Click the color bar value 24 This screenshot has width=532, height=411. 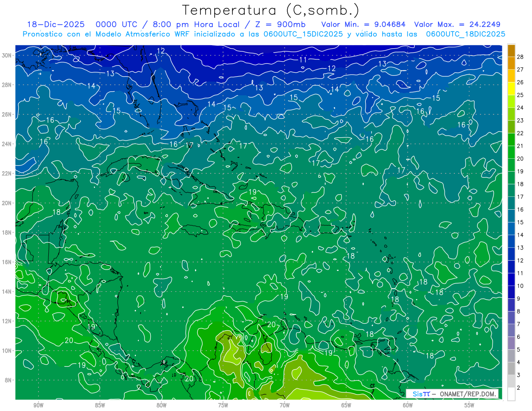click(x=520, y=108)
